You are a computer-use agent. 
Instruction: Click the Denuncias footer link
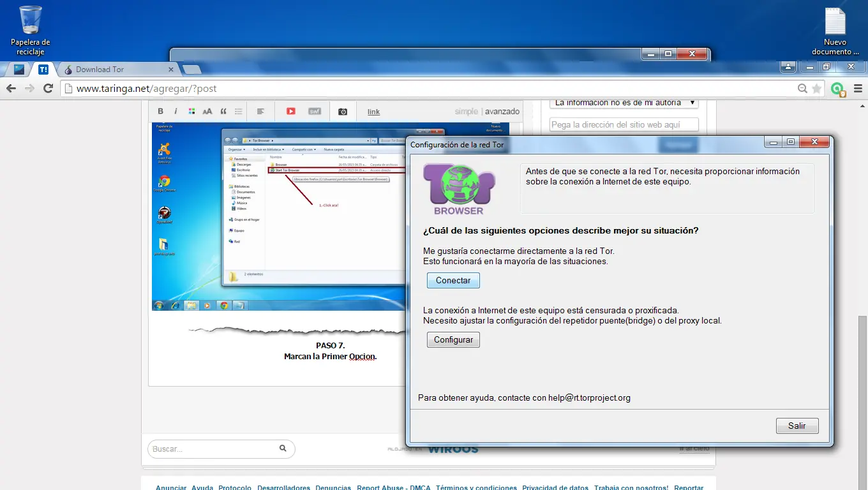(333, 488)
